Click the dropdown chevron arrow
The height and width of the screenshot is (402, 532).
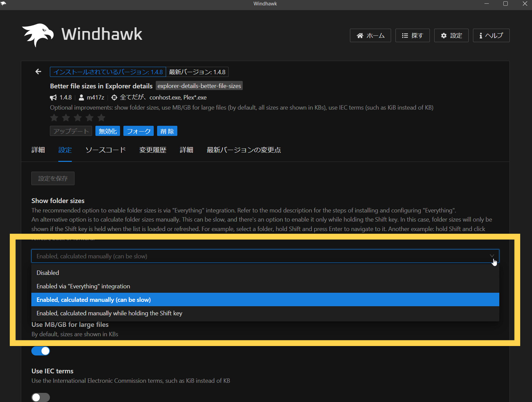[492, 256]
